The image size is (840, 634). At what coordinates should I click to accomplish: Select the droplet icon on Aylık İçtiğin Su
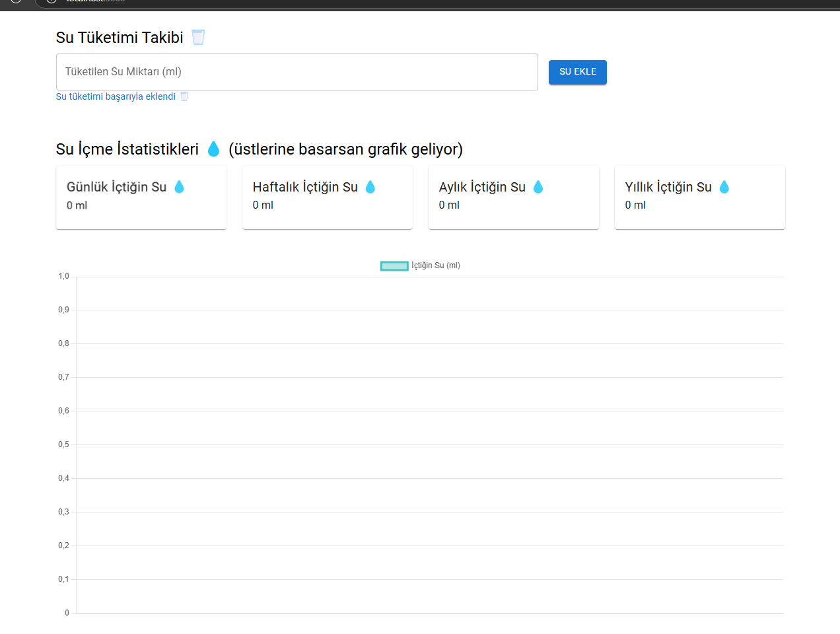[539, 186]
